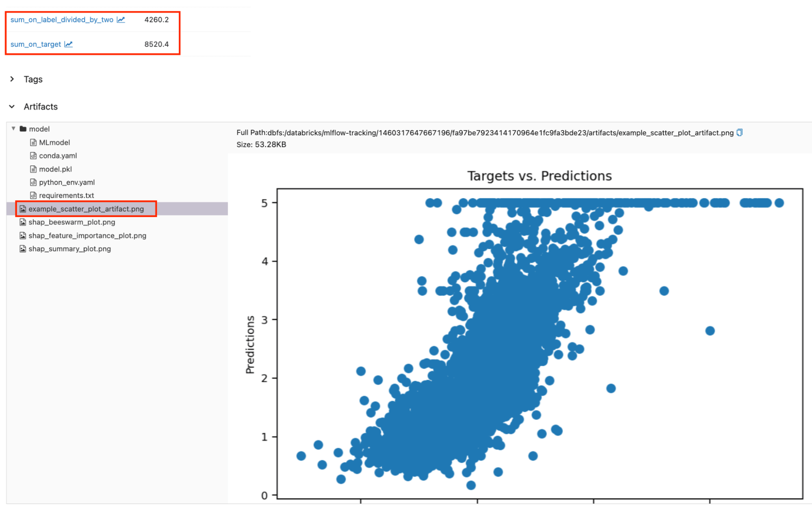Open shap_feature_importance_plot.png artifact
This screenshot has width=812, height=509.
87,235
